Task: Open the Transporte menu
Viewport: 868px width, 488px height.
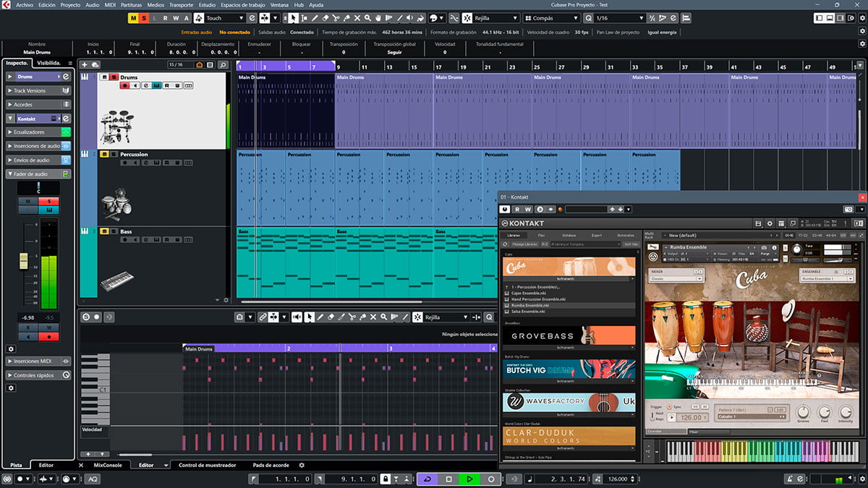Action: pyautogui.click(x=181, y=4)
